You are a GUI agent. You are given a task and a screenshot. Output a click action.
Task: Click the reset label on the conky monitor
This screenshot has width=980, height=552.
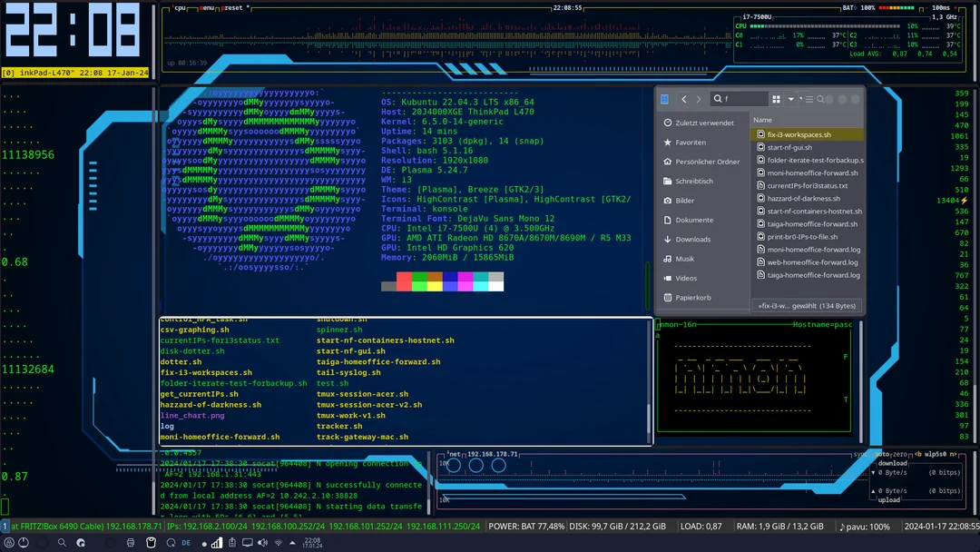[230, 7]
